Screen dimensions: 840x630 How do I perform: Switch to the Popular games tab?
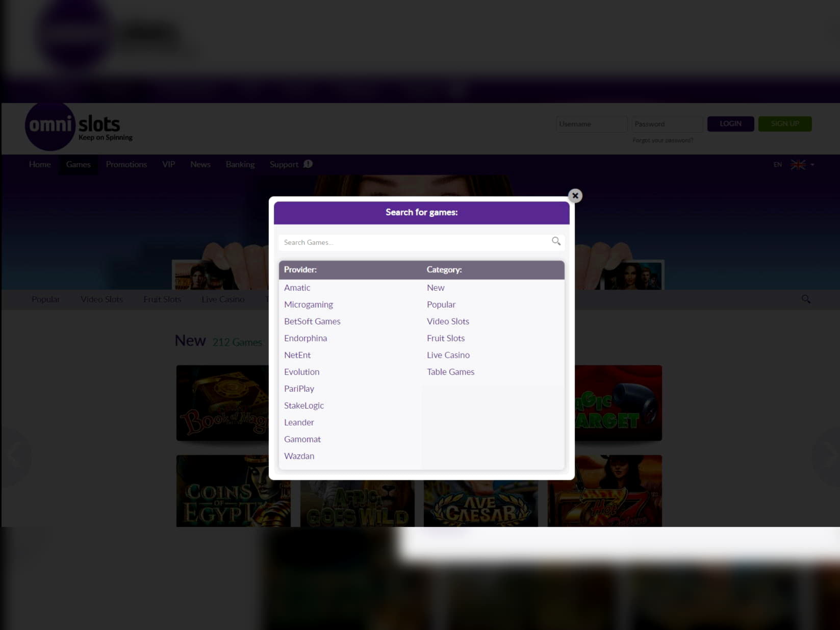click(x=45, y=299)
